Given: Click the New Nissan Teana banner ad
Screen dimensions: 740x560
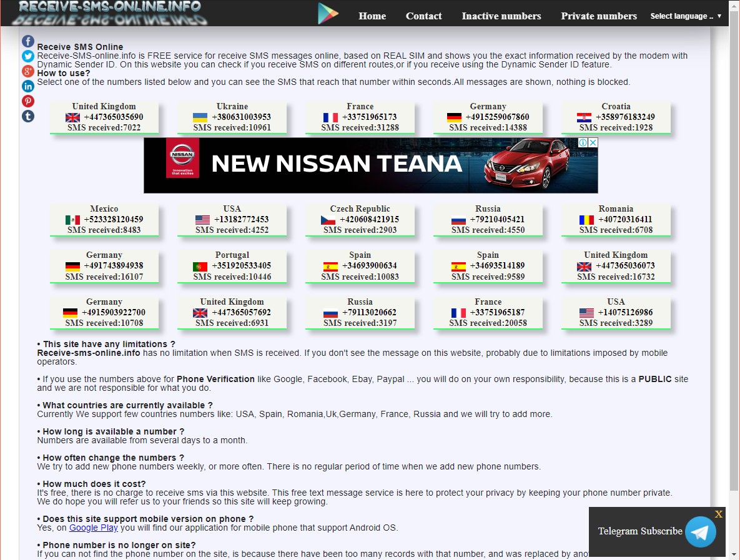Looking at the screenshot, I should pos(370,165).
